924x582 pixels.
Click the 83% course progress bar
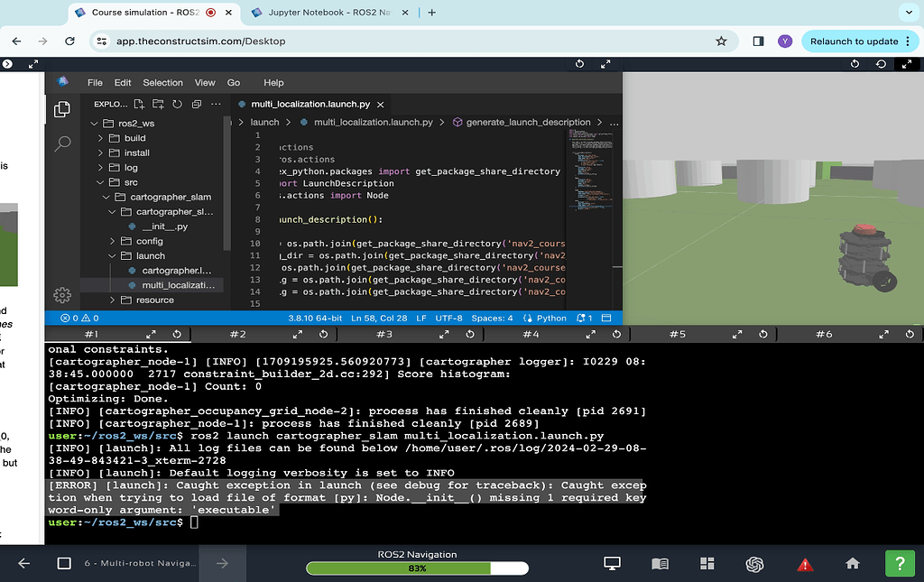(x=417, y=568)
